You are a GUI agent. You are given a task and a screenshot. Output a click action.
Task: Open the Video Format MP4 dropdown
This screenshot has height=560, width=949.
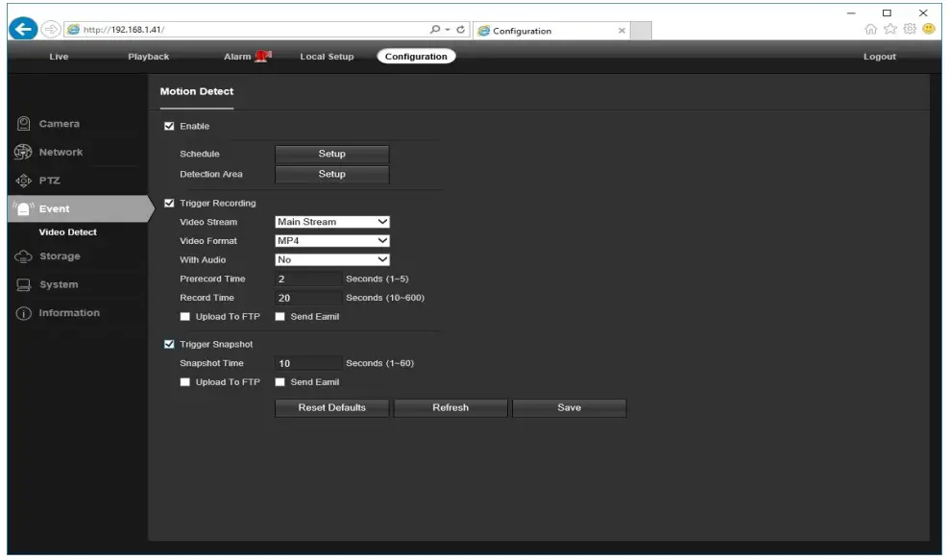[332, 241]
